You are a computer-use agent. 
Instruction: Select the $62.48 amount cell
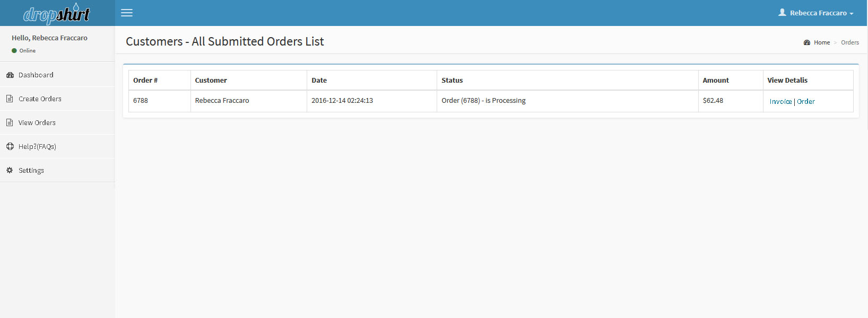point(731,101)
